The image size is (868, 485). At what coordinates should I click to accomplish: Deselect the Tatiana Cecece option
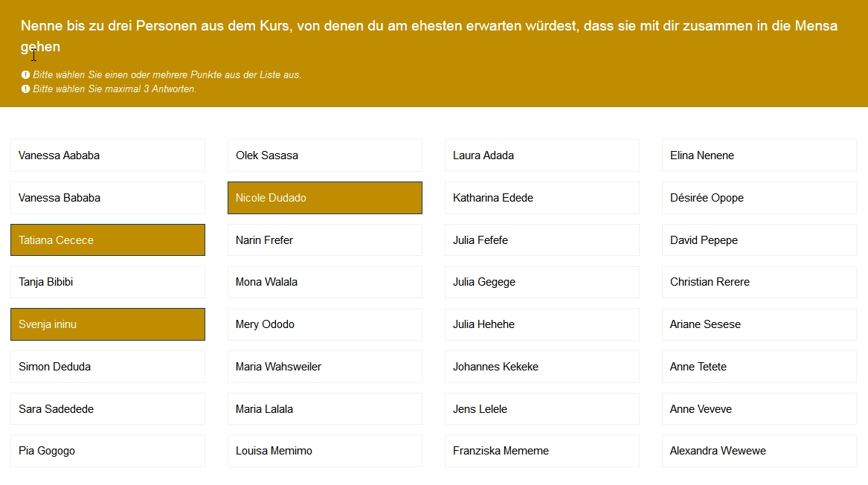pyautogui.click(x=108, y=240)
